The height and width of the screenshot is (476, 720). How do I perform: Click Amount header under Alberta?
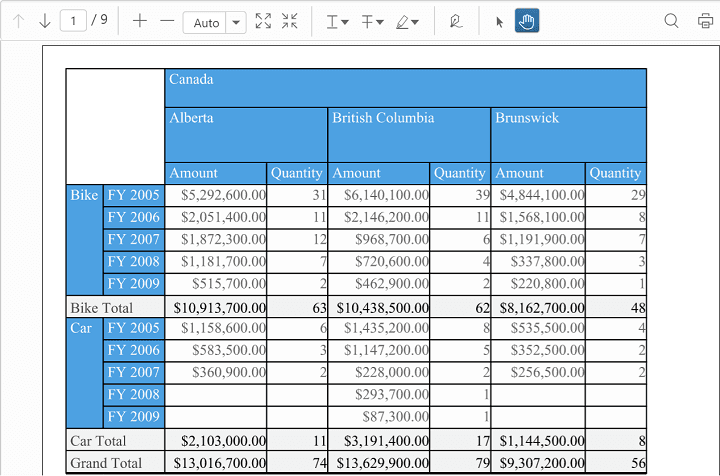[x=216, y=173]
